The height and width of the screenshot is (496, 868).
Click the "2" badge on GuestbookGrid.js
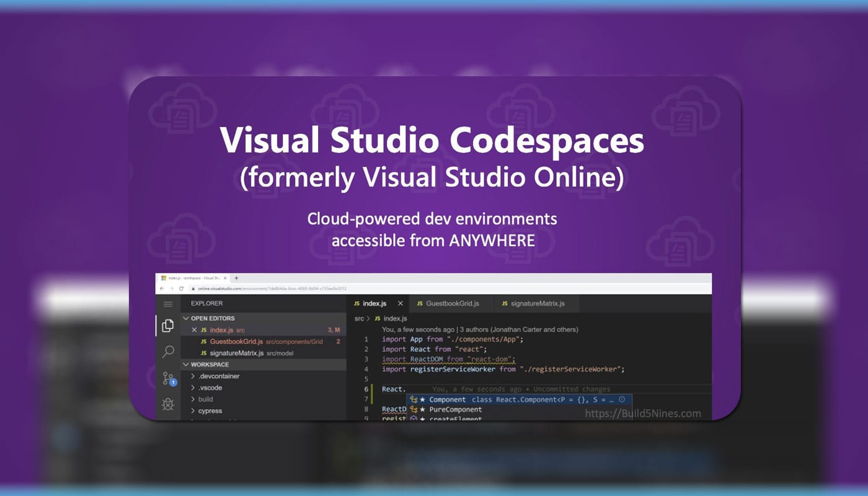[x=338, y=342]
